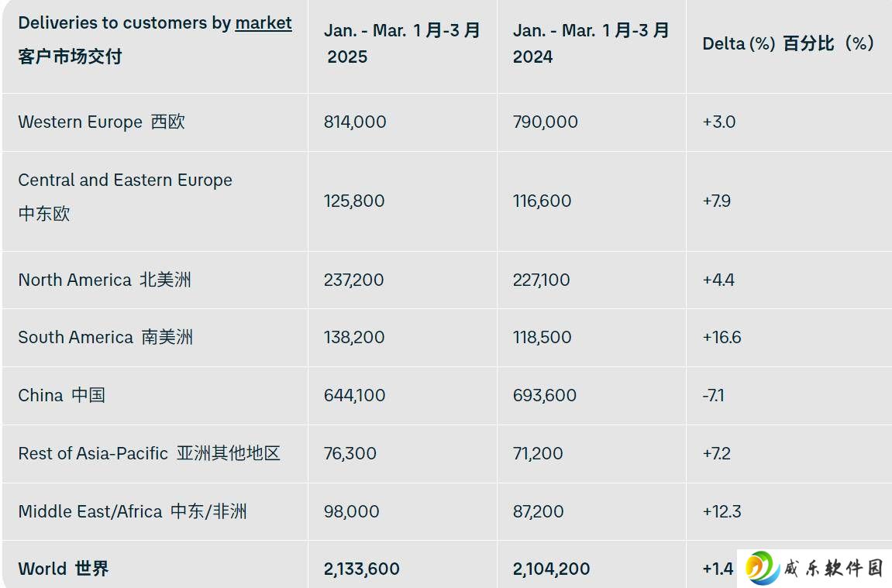Select the Central and Eastern Europe label
This screenshot has width=892, height=588.
coord(125,196)
